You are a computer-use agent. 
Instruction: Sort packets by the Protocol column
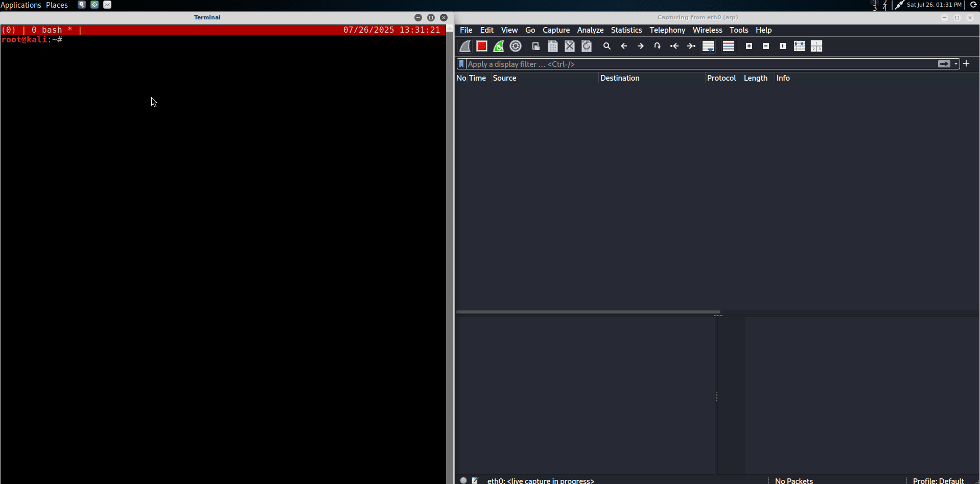(x=721, y=78)
